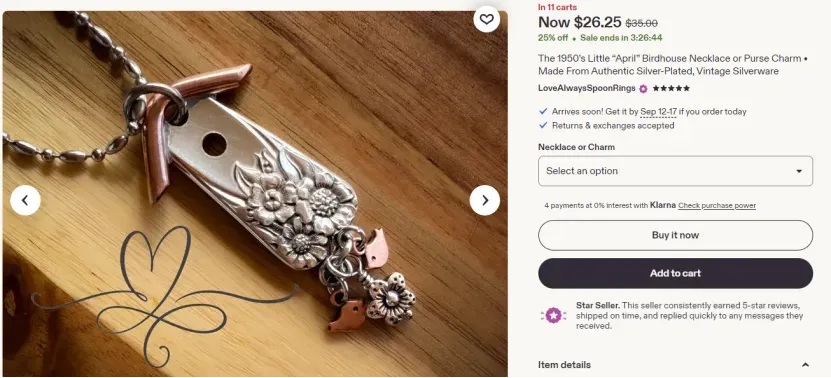Click the dropdown arrow in Select an option
Image resolution: width=831 pixels, height=378 pixels.
[x=799, y=171]
